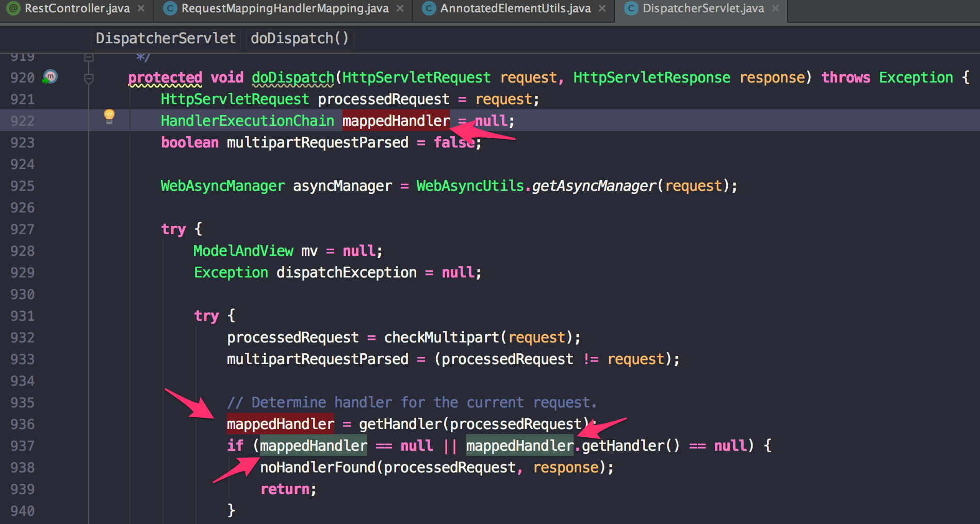Click the doDispatch method name
Viewport: 980px width, 524px height.
tap(293, 77)
